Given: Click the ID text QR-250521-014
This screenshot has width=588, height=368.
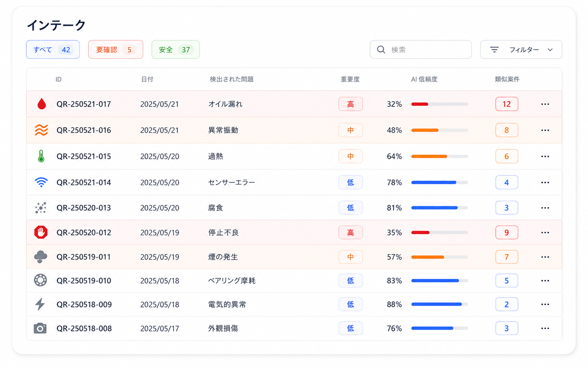Looking at the screenshot, I should coord(84,183).
